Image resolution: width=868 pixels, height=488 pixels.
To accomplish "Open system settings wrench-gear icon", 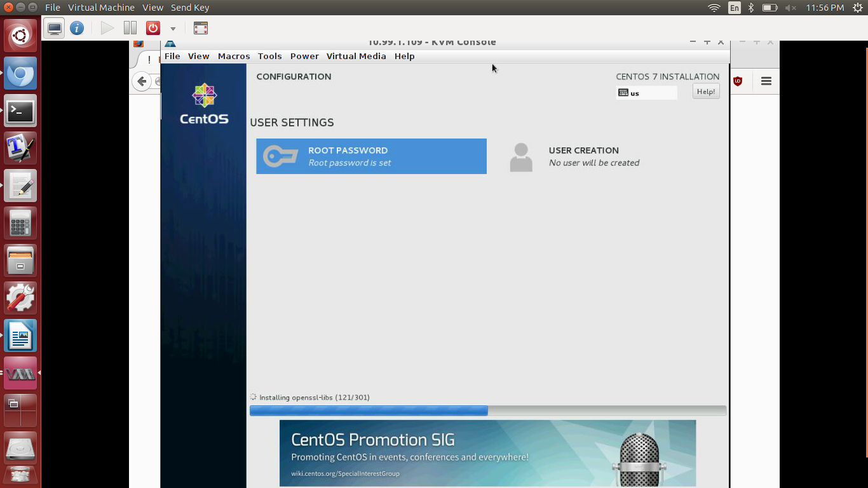I will 20,298.
